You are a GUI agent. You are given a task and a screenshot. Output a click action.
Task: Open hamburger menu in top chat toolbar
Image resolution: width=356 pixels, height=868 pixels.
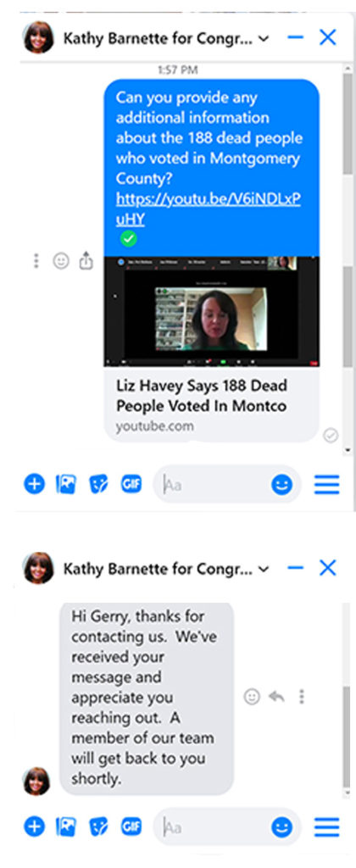[x=326, y=485]
